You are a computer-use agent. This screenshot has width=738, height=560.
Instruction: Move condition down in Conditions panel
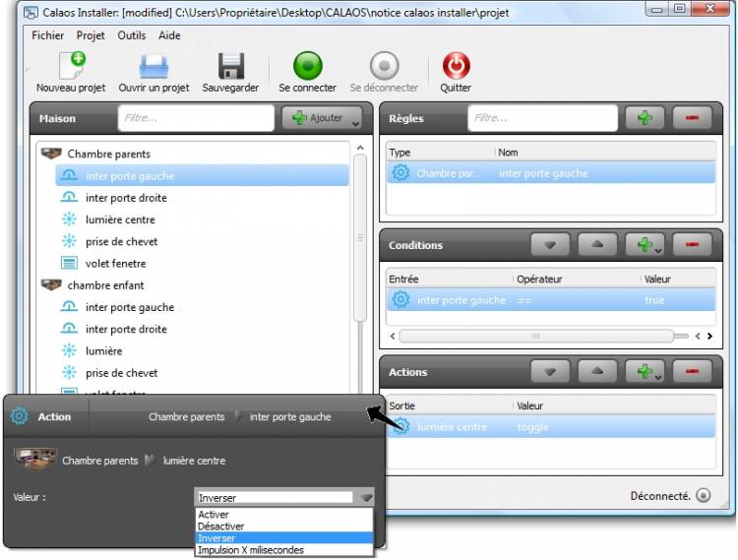point(550,244)
